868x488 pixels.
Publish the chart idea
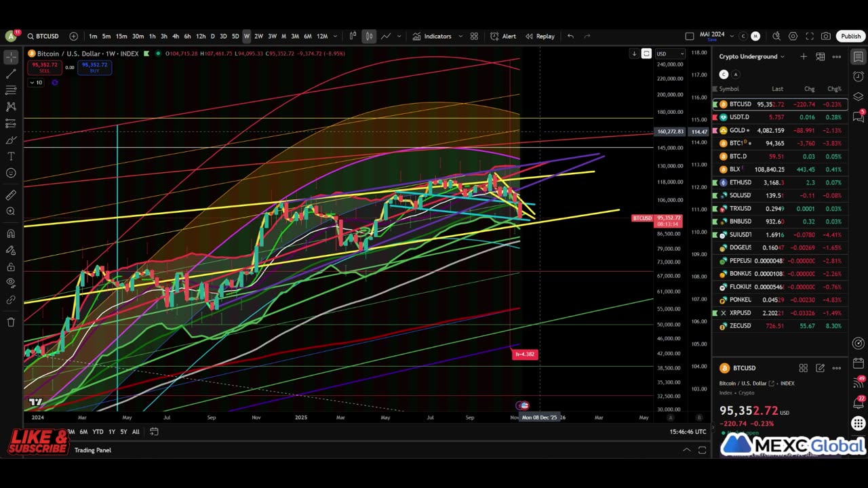pos(850,36)
